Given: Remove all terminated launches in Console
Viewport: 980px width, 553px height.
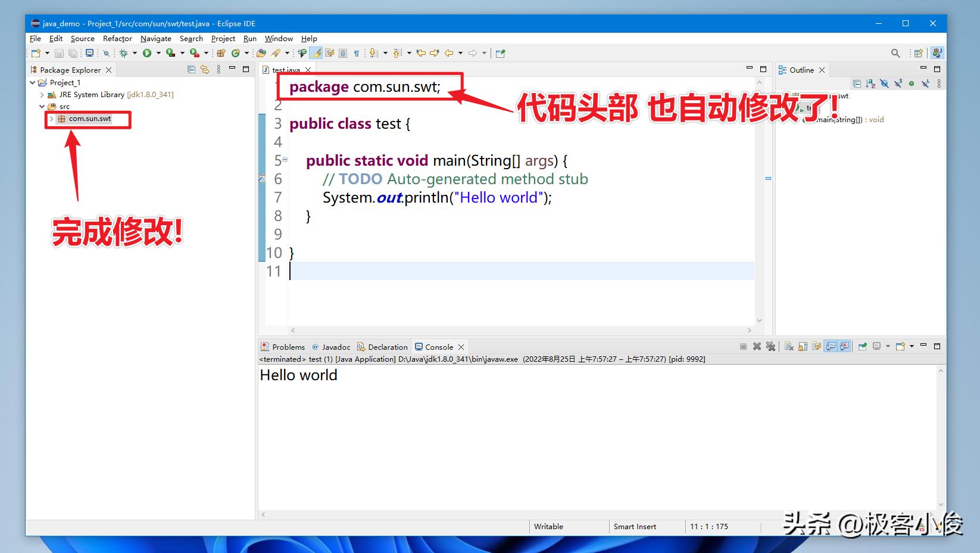Looking at the screenshot, I should point(771,346).
